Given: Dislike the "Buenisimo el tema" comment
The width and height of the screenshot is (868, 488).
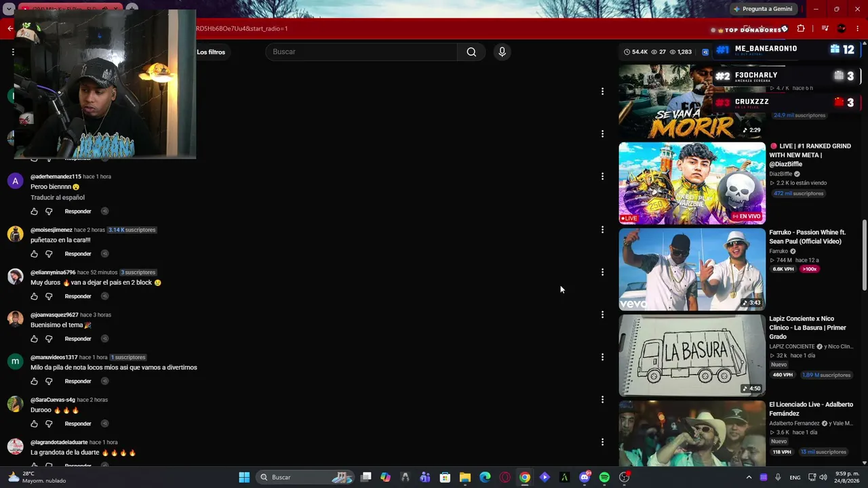Looking at the screenshot, I should point(49,339).
